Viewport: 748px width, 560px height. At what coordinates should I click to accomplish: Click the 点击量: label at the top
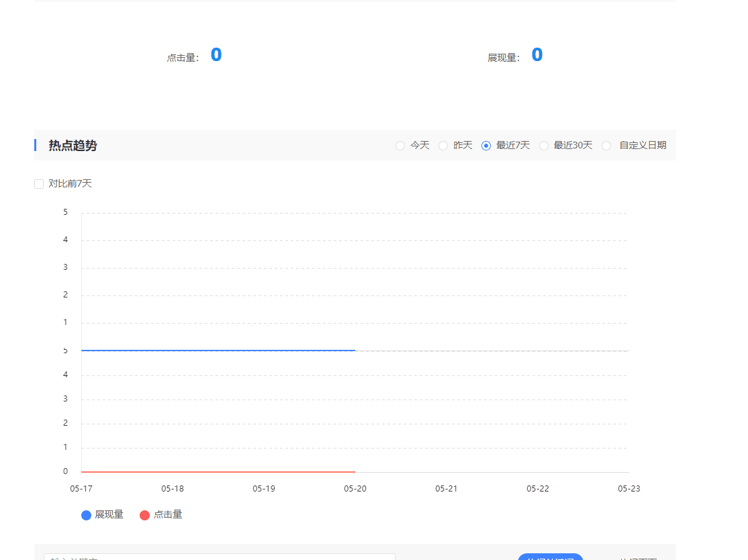[183, 58]
